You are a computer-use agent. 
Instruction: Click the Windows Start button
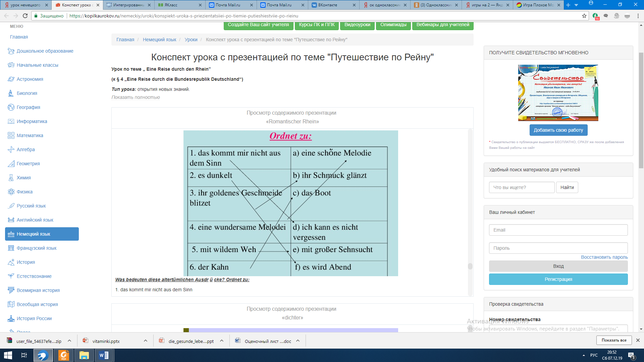click(x=8, y=355)
